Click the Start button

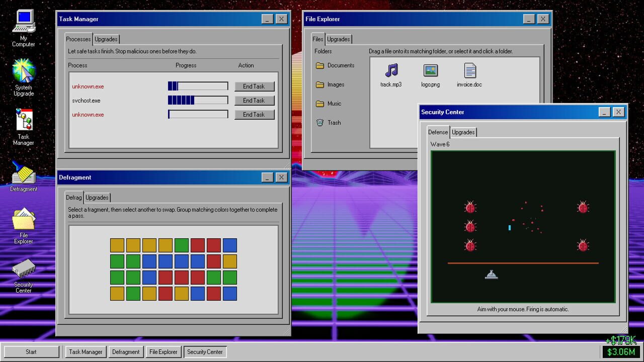point(31,352)
